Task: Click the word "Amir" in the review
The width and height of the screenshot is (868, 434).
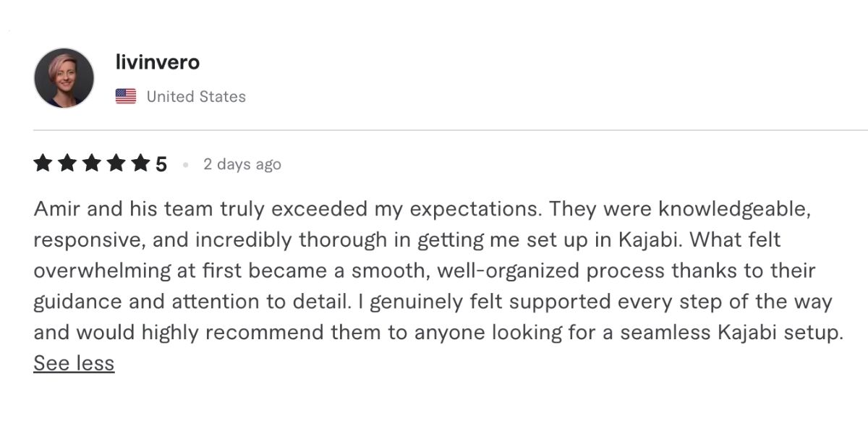Action: point(55,209)
